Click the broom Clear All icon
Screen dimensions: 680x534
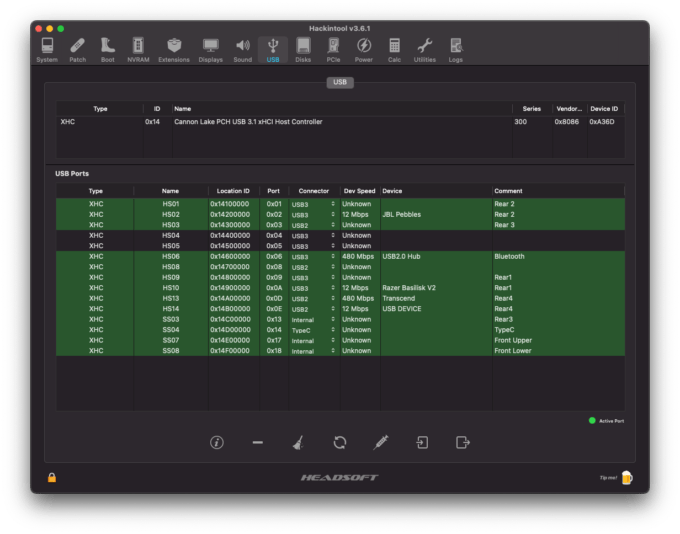pyautogui.click(x=298, y=442)
